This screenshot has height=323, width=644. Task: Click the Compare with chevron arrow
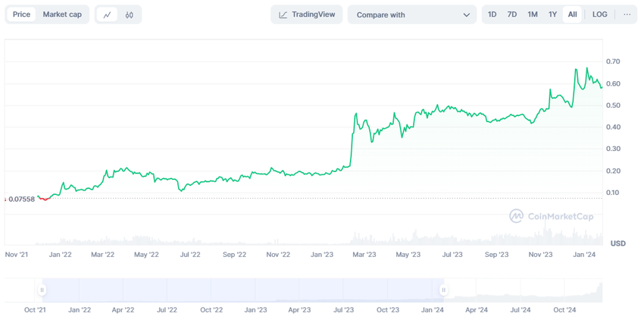tap(467, 14)
